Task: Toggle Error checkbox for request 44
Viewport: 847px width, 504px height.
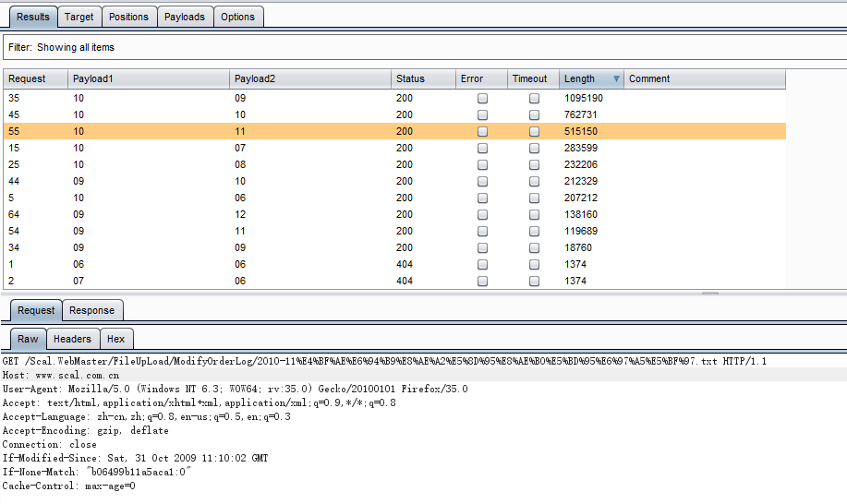Action: click(482, 182)
